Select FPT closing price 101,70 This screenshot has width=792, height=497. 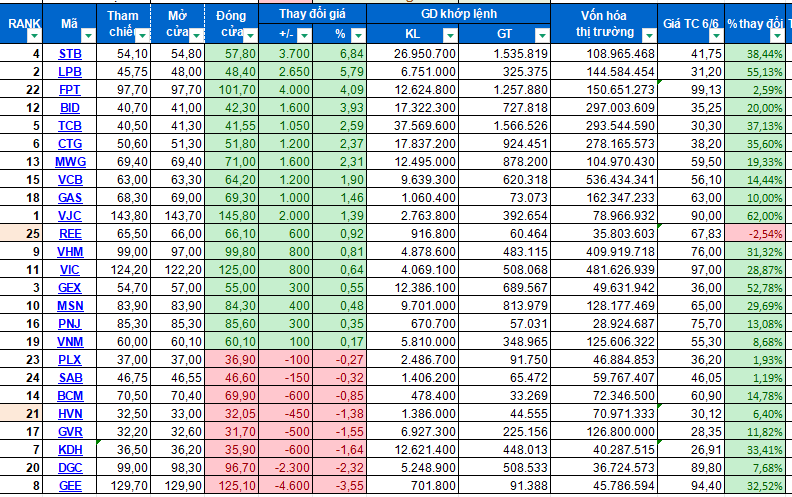pos(231,90)
